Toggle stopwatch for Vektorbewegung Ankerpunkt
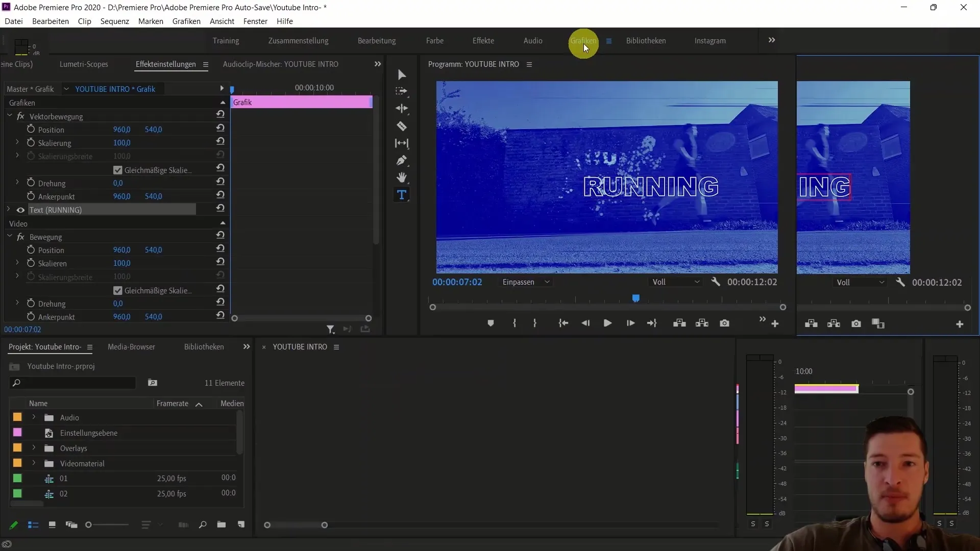The width and height of the screenshot is (980, 551). pyautogui.click(x=31, y=196)
